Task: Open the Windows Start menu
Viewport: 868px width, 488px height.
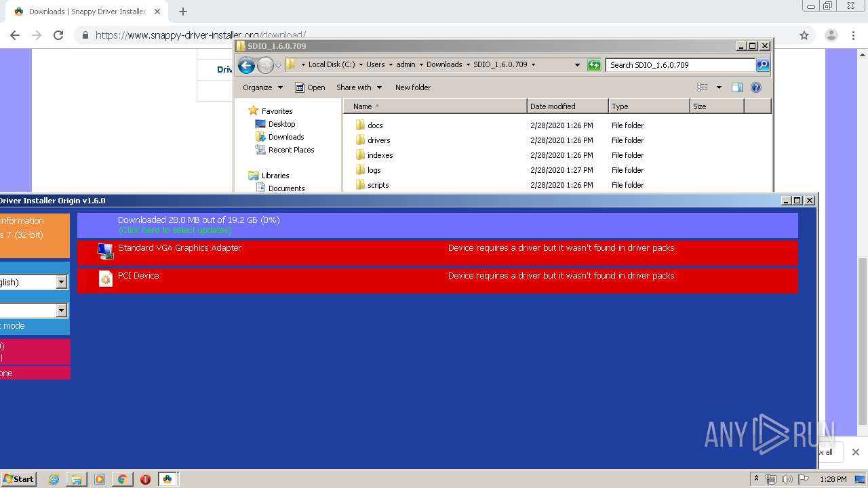Action: click(x=19, y=479)
